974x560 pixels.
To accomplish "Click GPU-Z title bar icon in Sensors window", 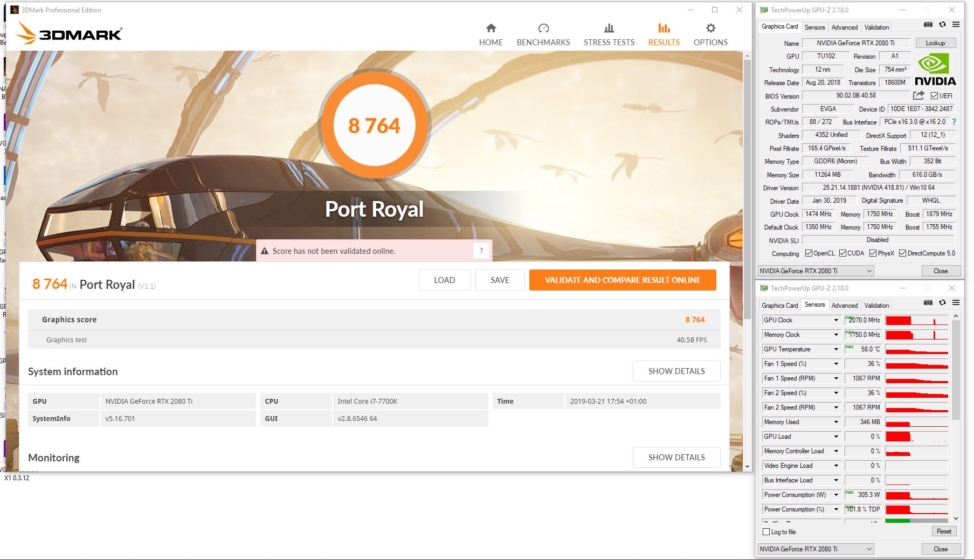I will point(764,288).
